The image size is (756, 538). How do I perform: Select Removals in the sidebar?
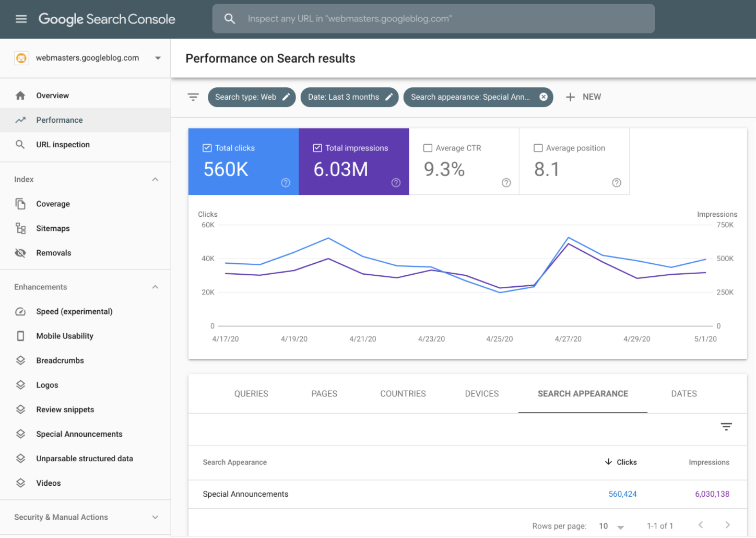[x=53, y=252]
